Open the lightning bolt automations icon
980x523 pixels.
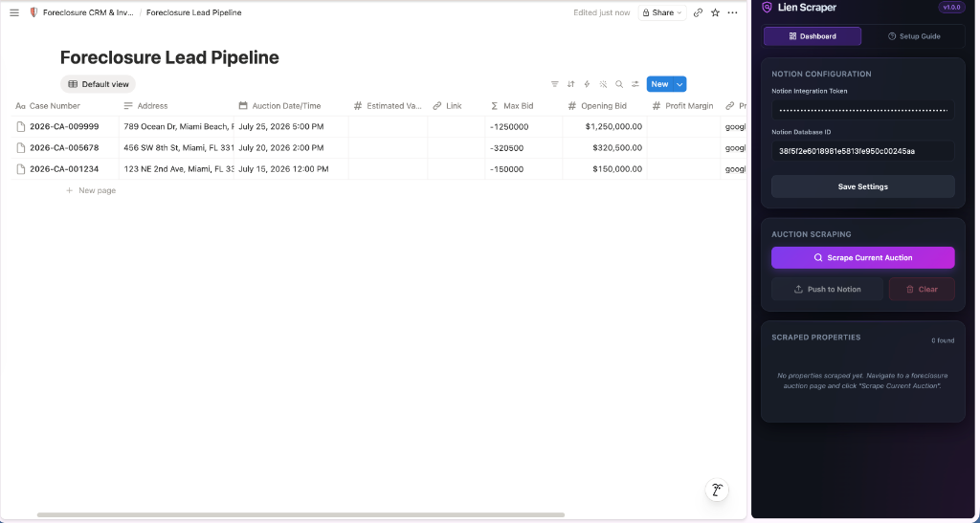coord(587,84)
